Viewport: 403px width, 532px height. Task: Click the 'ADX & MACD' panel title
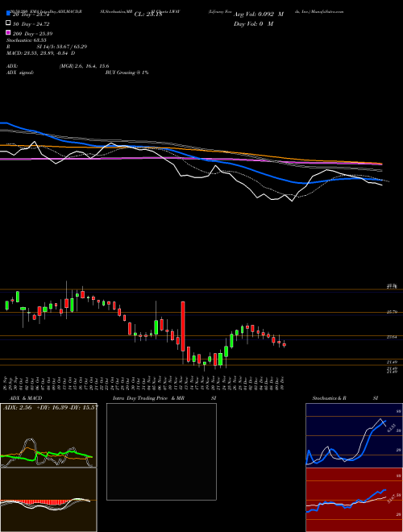tap(26, 398)
